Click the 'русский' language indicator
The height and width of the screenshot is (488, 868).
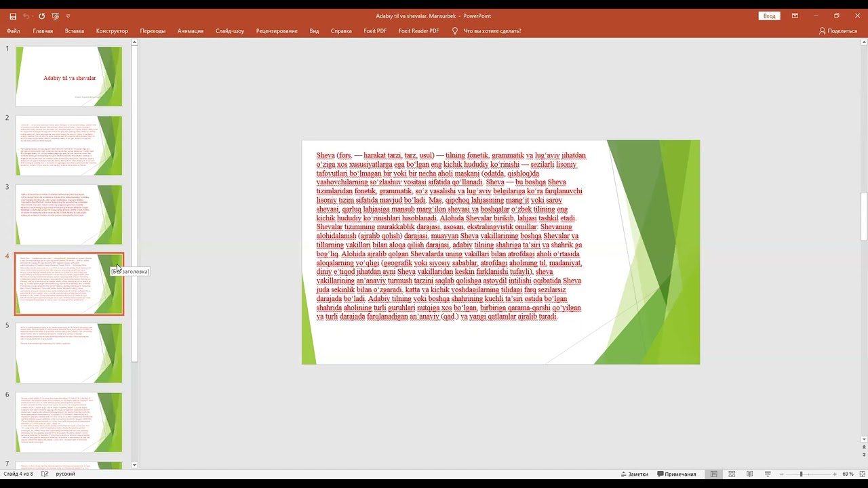pos(65,474)
